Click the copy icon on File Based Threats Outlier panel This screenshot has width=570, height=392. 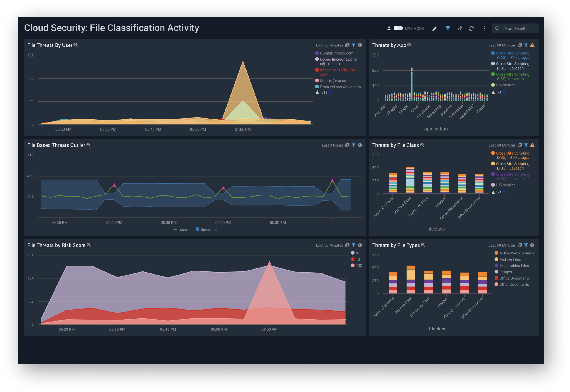(347, 145)
